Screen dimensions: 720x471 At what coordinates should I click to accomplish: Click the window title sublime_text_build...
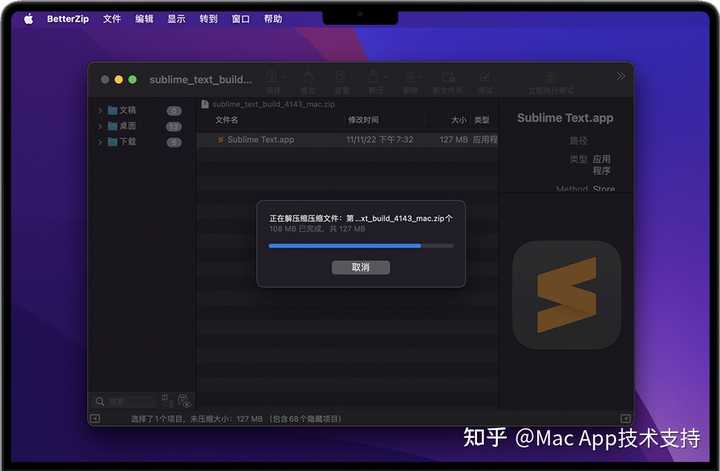(201, 79)
